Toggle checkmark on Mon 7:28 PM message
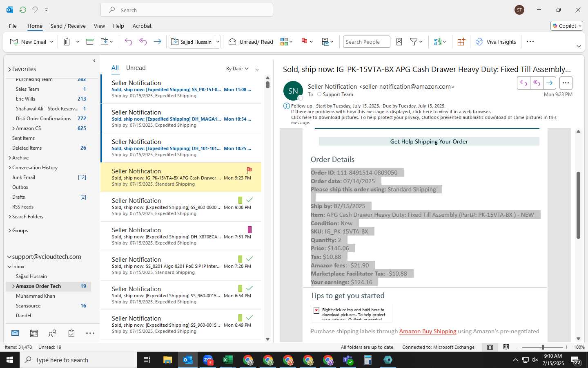 pyautogui.click(x=249, y=259)
